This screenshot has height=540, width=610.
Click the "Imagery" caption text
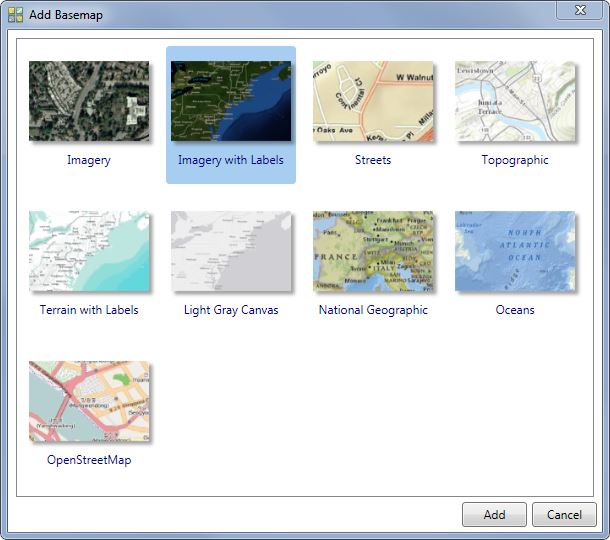coord(89,160)
